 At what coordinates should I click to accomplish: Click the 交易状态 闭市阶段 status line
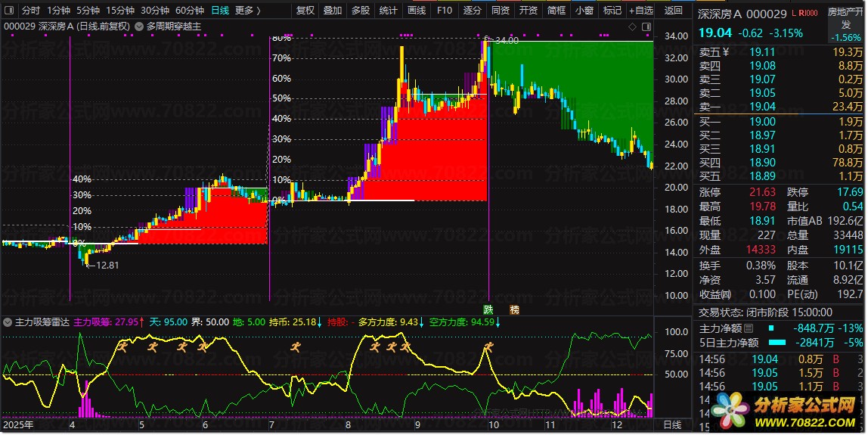pyautogui.click(x=766, y=312)
